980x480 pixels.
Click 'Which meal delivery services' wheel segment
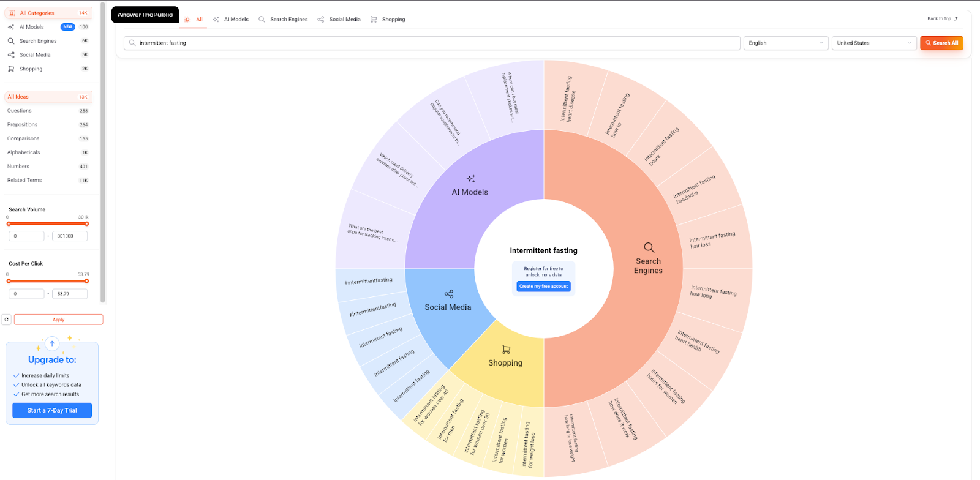click(x=396, y=170)
